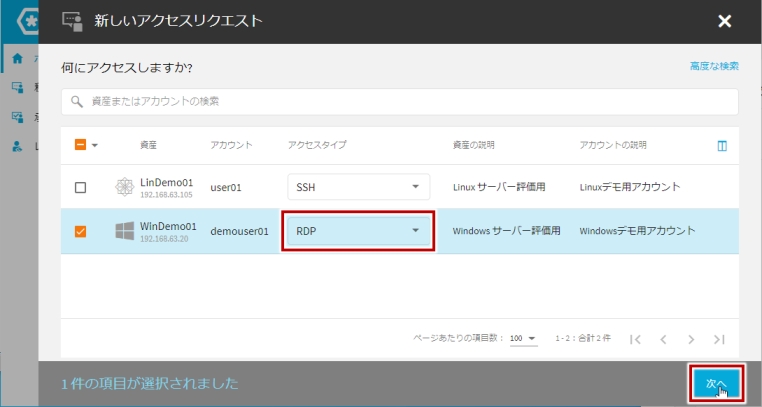The height and width of the screenshot is (407, 762).
Task: Sort by the 資産 column header
Action: [148, 145]
